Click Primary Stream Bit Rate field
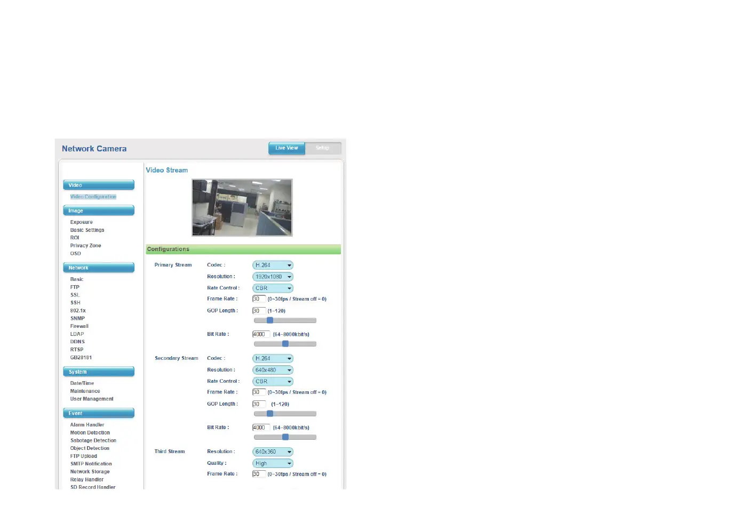This screenshot has height=532, width=756. (x=261, y=334)
